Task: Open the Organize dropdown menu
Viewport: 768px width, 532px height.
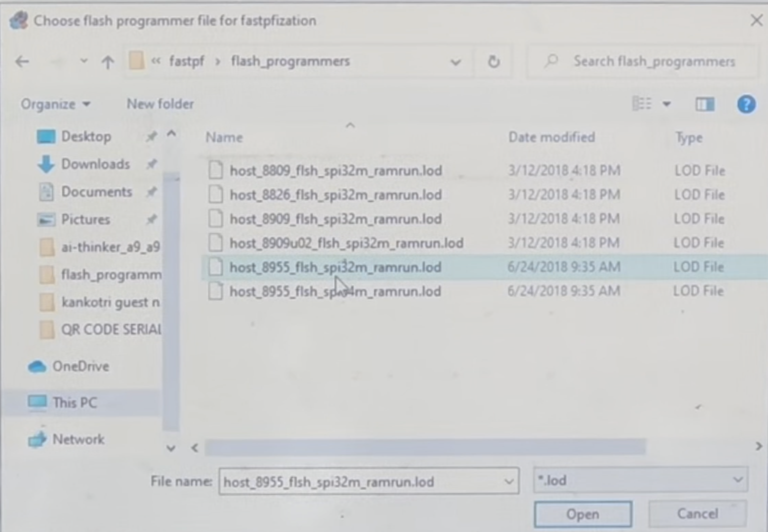Action: click(56, 104)
